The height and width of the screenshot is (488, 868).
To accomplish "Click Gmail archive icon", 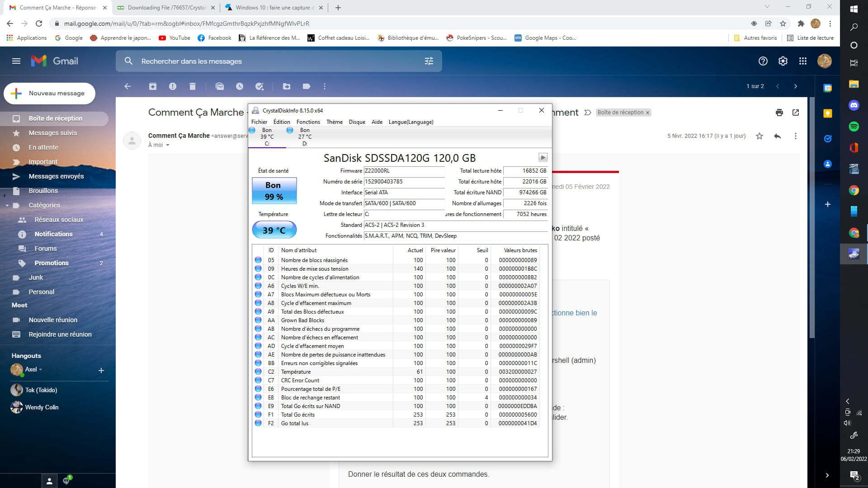I will (153, 86).
